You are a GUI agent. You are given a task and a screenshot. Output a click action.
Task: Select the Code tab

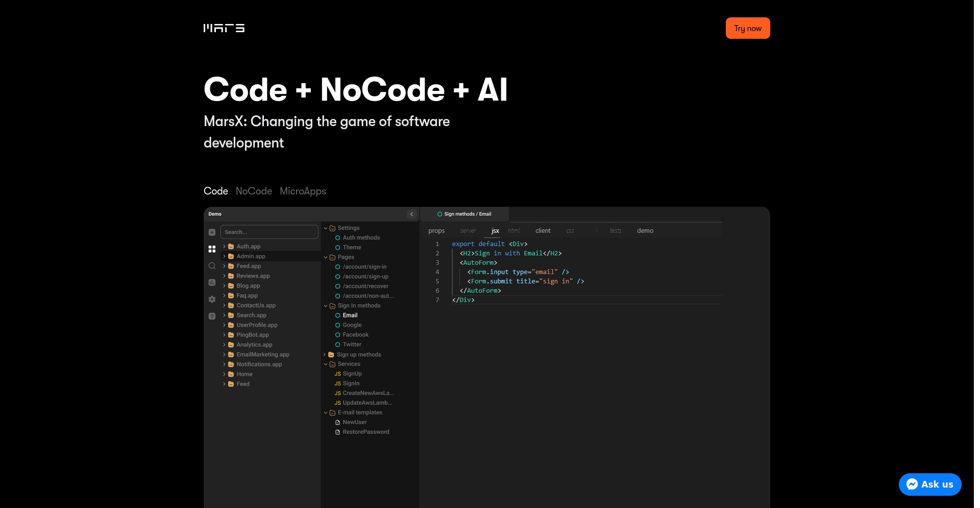[216, 191]
